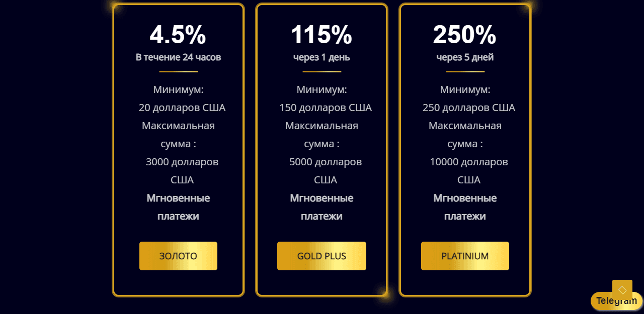Click the 4.5% rate heading
Screen dimensions: 644x314
pos(178,35)
